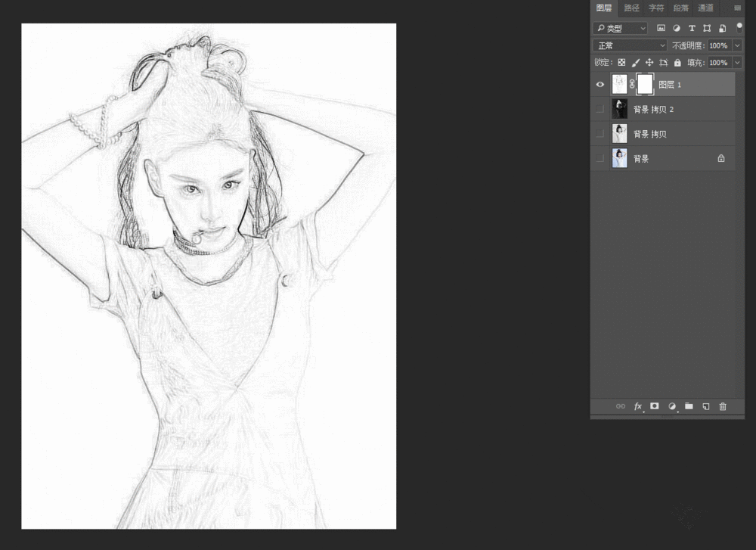The width and height of the screenshot is (756, 550).
Task: Lock image pixels brush icon
Action: 635,63
